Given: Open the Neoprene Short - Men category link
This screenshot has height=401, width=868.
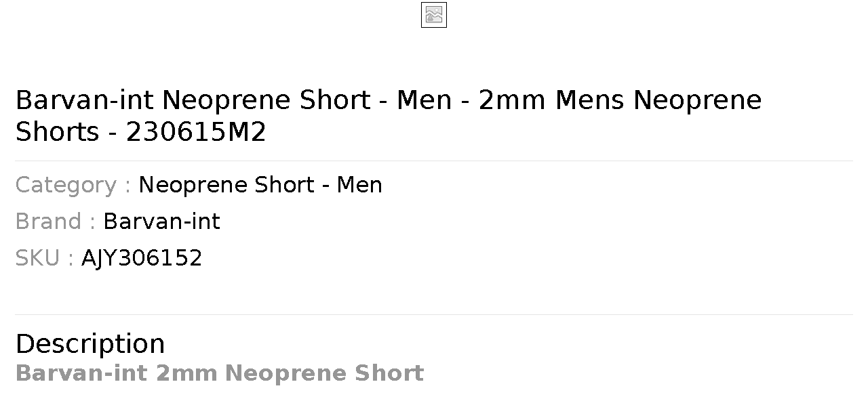Looking at the screenshot, I should click(x=260, y=185).
